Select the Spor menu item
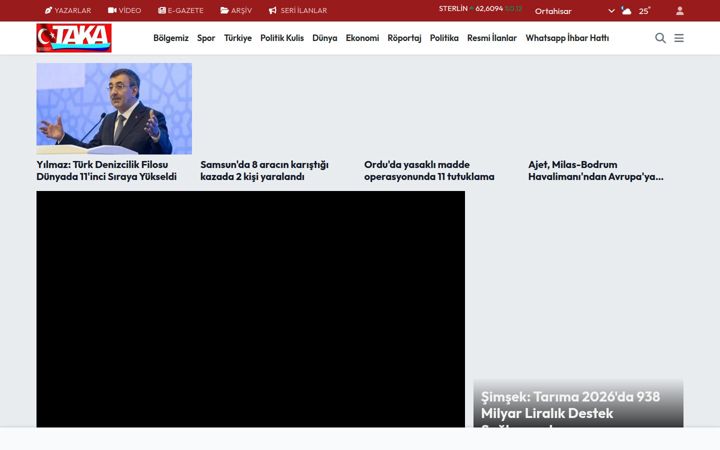720x450 pixels. (x=206, y=38)
